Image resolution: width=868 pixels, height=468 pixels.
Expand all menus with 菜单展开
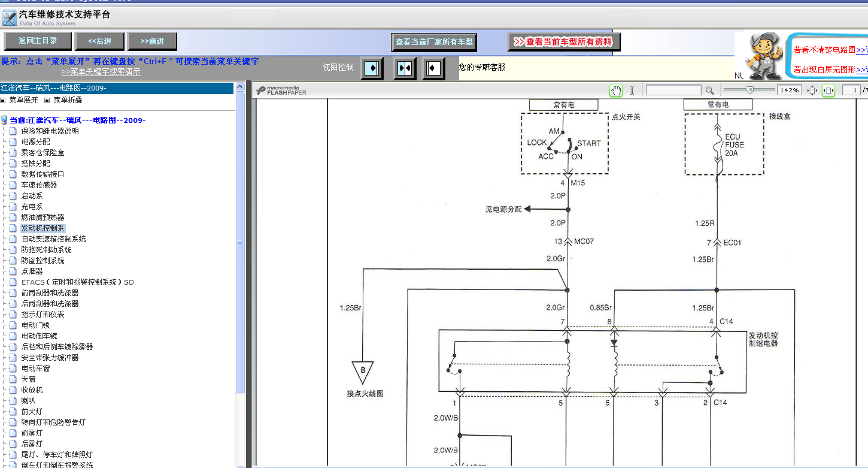(x=23, y=100)
